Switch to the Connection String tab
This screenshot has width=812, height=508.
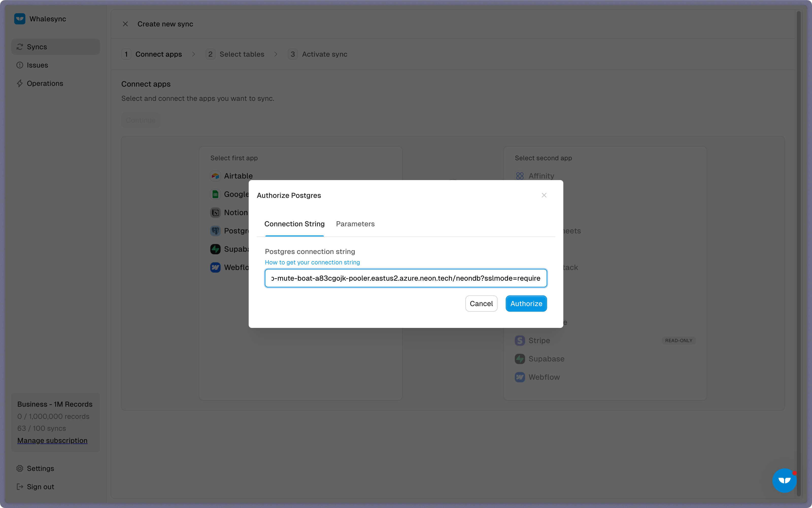(x=295, y=224)
